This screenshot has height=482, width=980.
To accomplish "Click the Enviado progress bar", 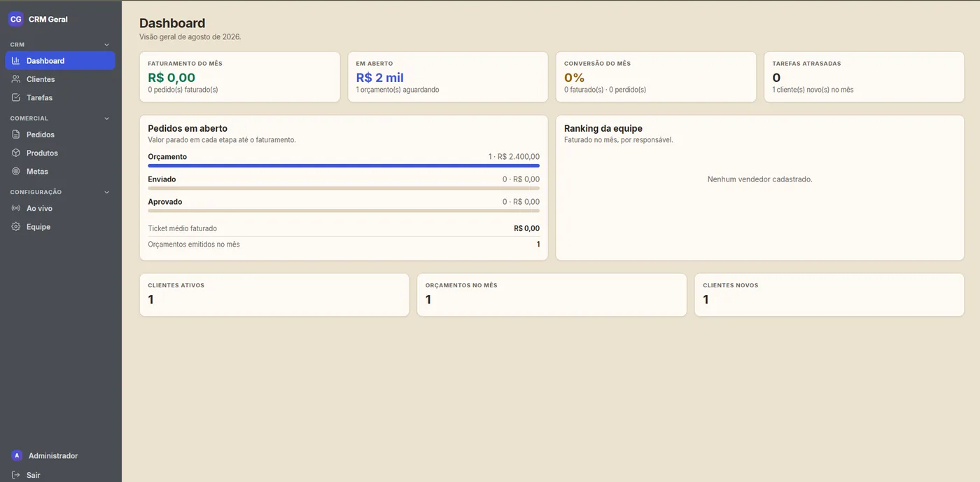I will [344, 188].
